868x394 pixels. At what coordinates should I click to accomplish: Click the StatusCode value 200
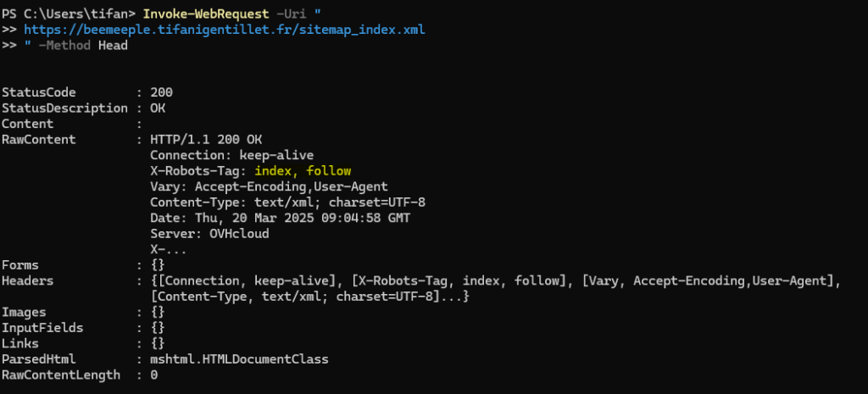point(161,92)
